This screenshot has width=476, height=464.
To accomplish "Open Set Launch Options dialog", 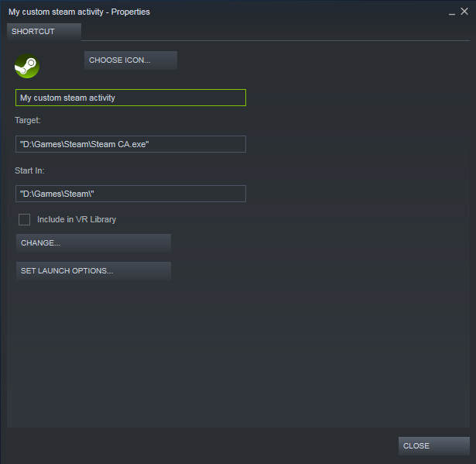I will (94, 271).
